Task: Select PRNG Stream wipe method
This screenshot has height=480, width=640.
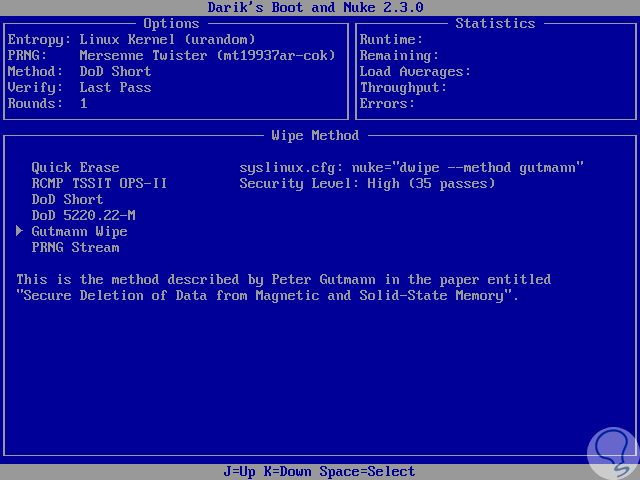Action: [75, 248]
